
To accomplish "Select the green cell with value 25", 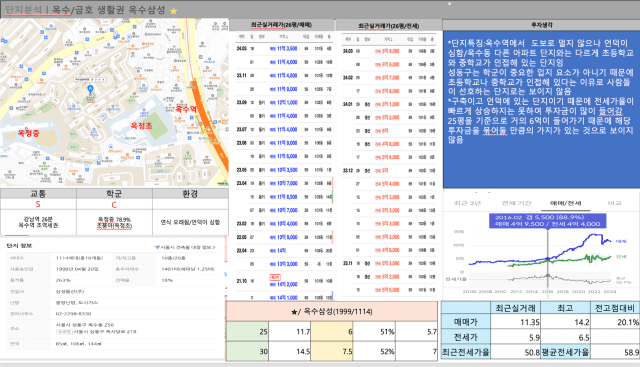I will click(x=247, y=332).
